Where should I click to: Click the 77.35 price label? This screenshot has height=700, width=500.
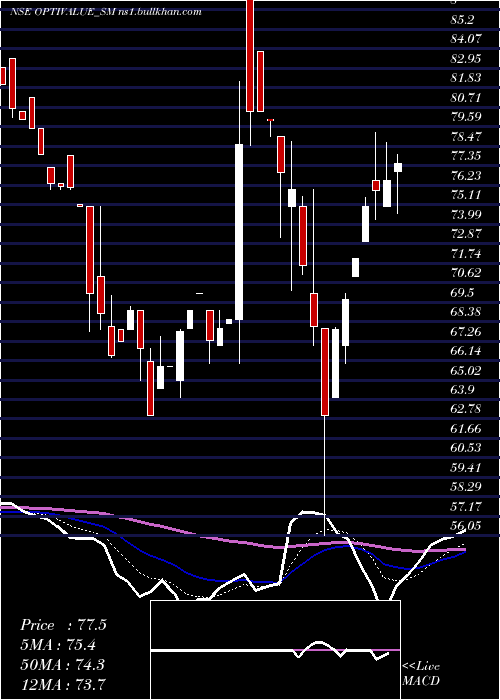pos(466,156)
